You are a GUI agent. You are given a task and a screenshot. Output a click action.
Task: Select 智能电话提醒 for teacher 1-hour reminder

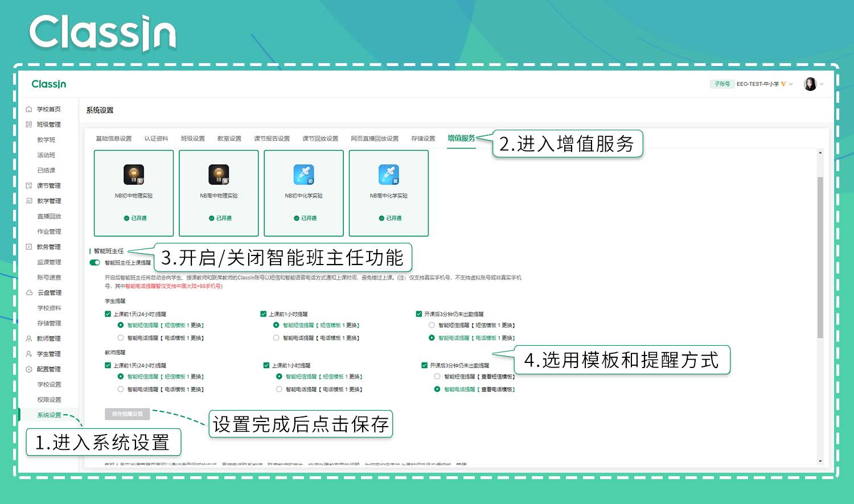[279, 390]
